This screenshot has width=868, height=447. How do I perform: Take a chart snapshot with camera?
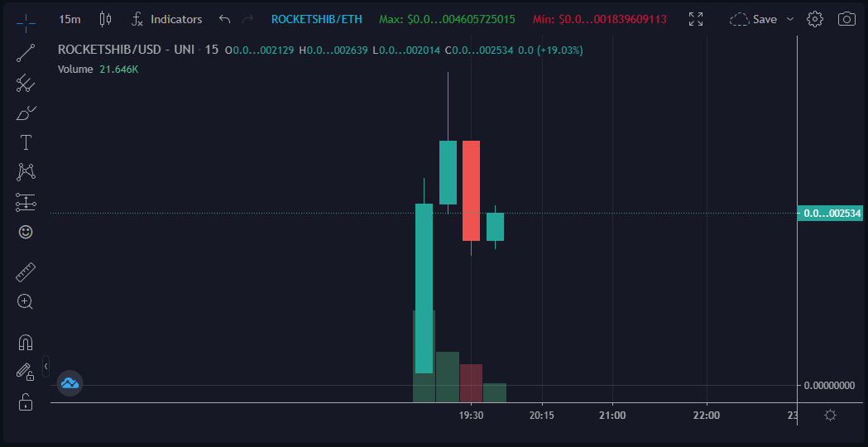(x=846, y=19)
